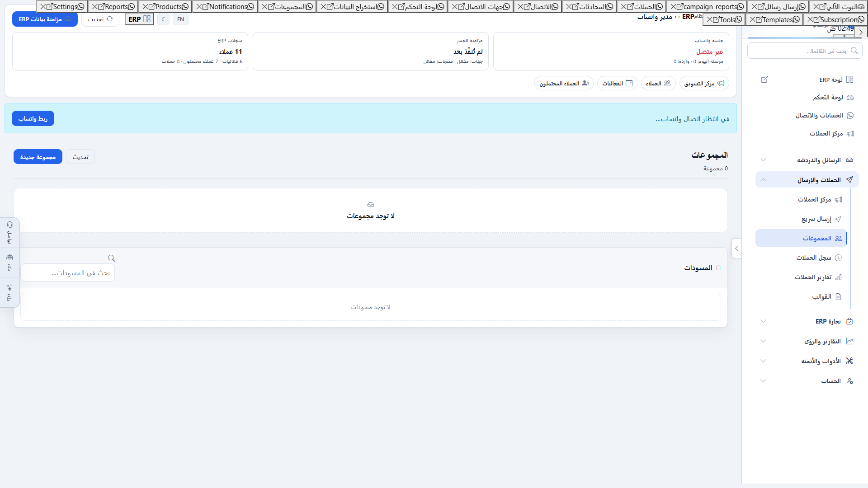Click WhatsApp icon beside الحسابات والاتصال

tap(850, 116)
